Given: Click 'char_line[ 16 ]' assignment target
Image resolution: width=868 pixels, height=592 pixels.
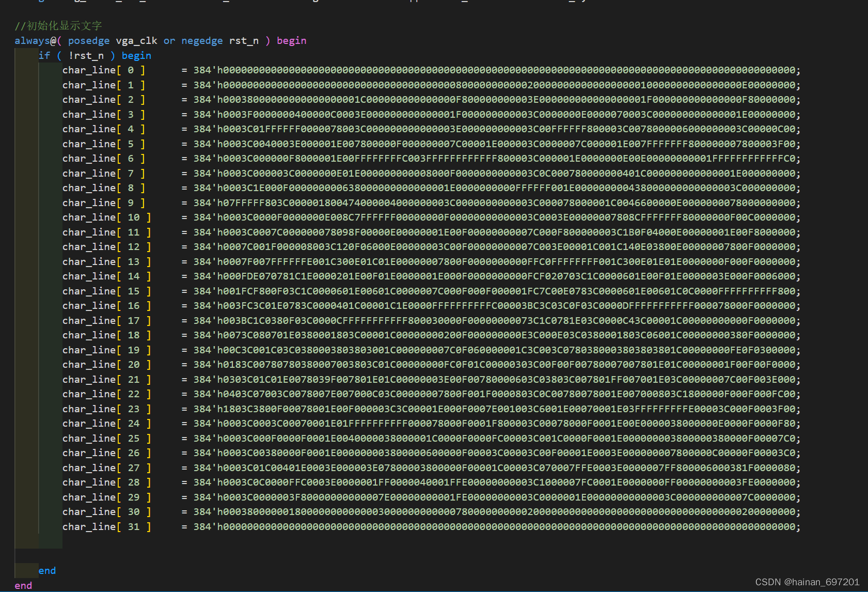Looking at the screenshot, I should pyautogui.click(x=107, y=306).
